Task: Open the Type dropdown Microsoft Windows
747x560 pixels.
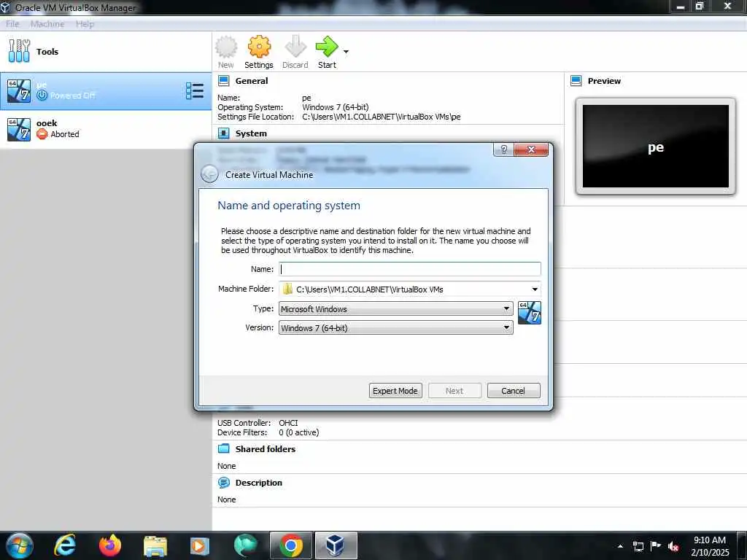Action: point(395,308)
